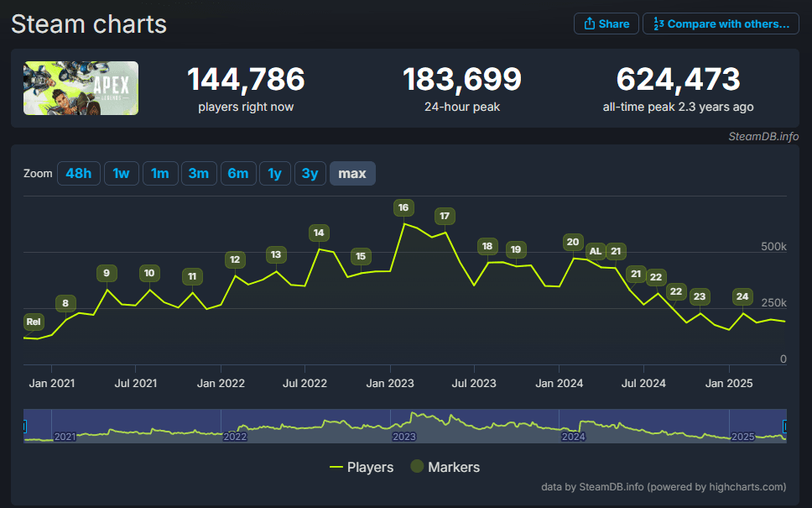Screen dimensions: 812x508
Task: Click the Steam charts heading
Action: (89, 24)
